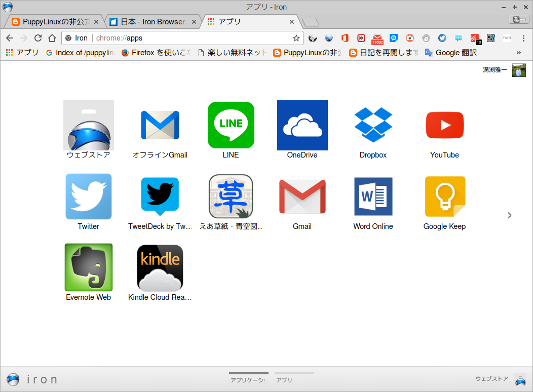Click the red fast-forward extension icon
533x392 pixels.
tap(361, 38)
